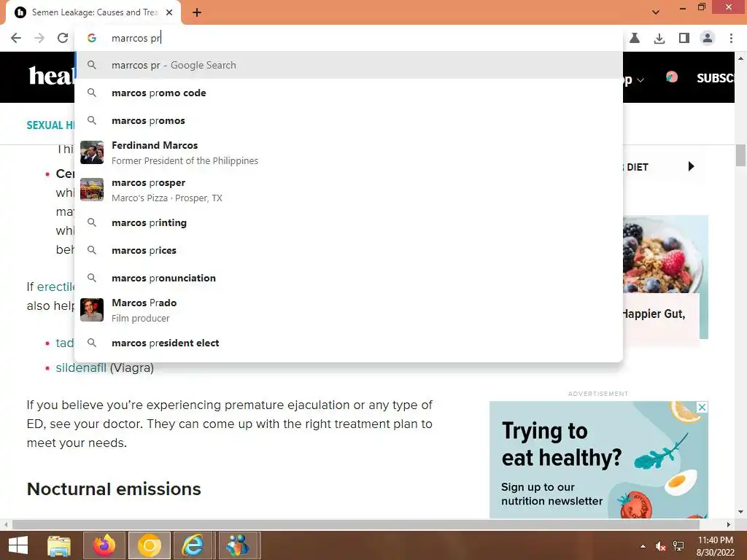This screenshot has width=747, height=560.
Task: Click the vertical scrollbar down arrow
Action: 740,513
